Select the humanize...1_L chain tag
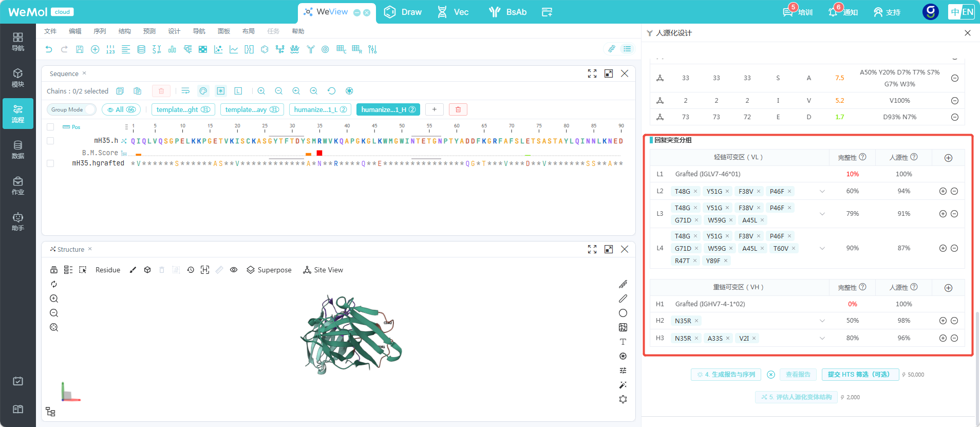The image size is (980, 427). (320, 109)
